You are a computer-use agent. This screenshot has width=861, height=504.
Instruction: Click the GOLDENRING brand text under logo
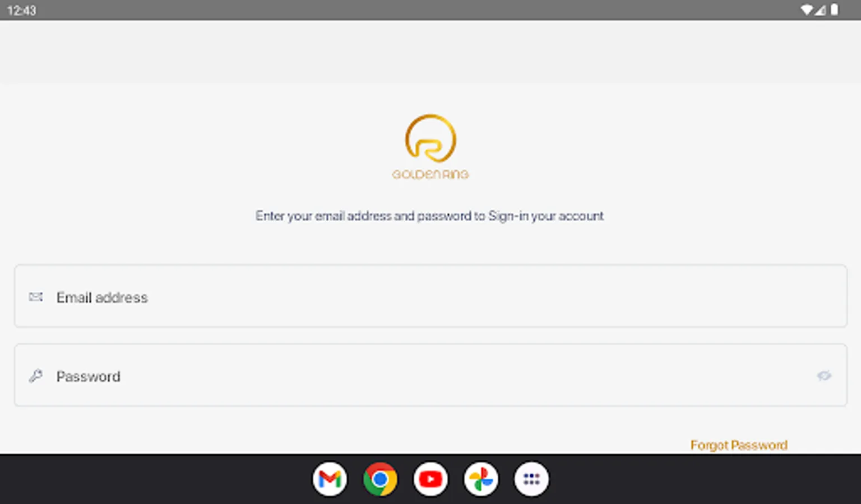coord(430,174)
